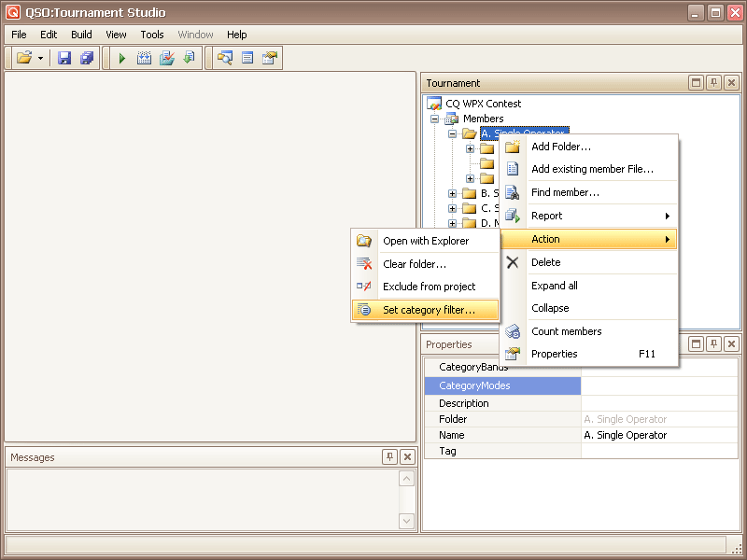The image size is (747, 560).
Task: Open the Build menu
Action: [x=81, y=35]
